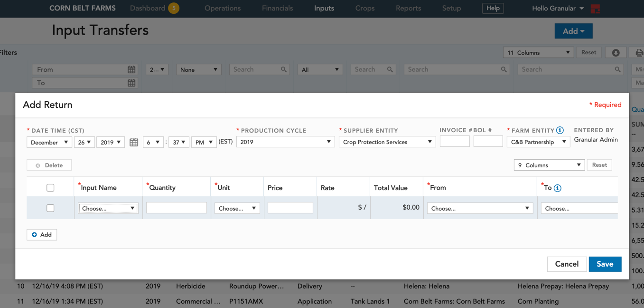Click the red flag icon in the top bar

coord(595,9)
